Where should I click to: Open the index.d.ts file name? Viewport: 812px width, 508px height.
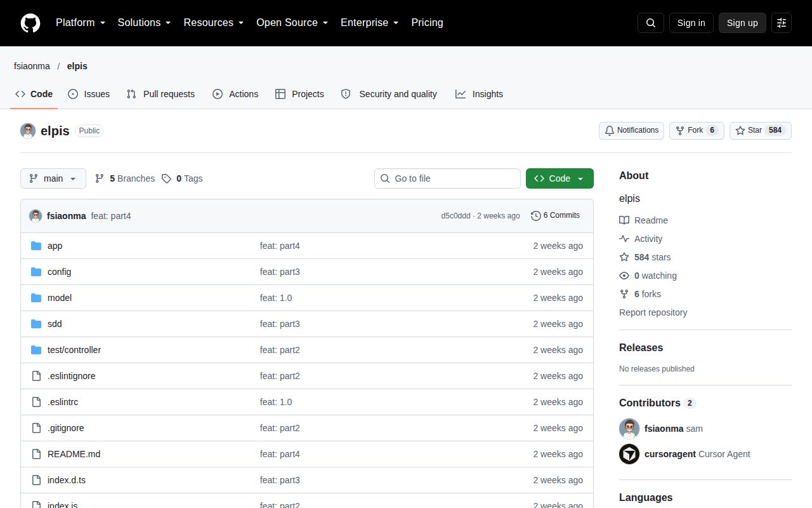(67, 480)
